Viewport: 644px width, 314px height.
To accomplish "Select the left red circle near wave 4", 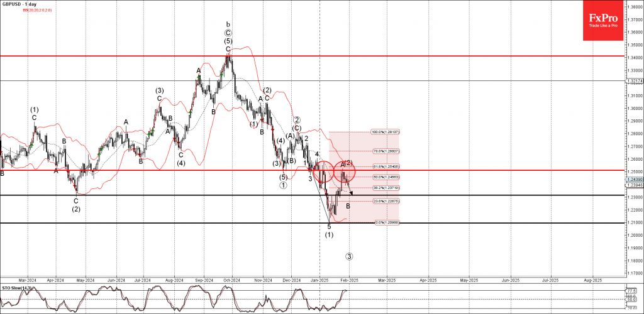I will pos(324,171).
